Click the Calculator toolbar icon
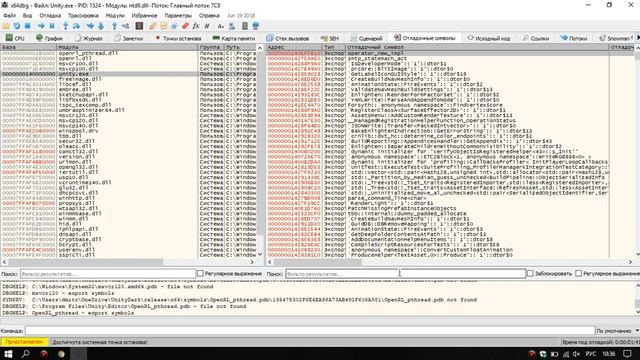Viewport: 640px width, 360px height. (x=245, y=26)
